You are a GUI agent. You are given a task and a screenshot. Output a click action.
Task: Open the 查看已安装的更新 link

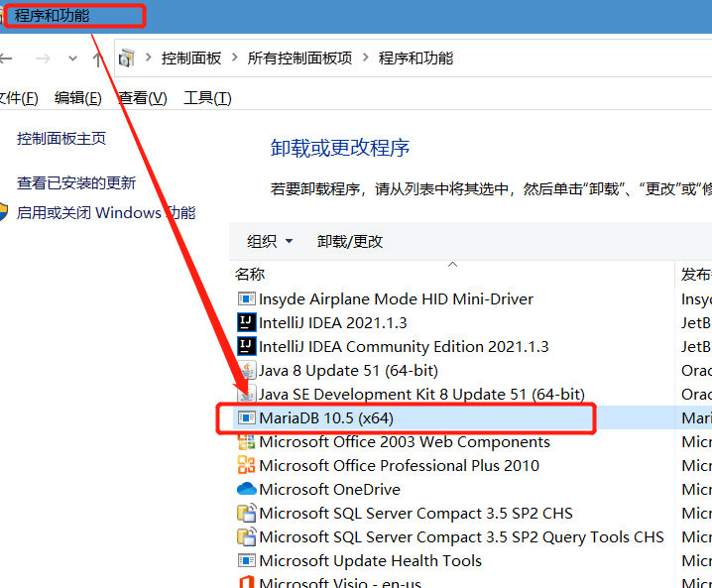coord(76,183)
